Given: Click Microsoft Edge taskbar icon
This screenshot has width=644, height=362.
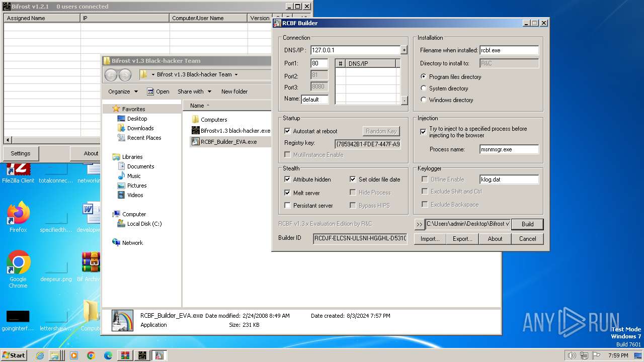Looking at the screenshot, I should tap(108, 355).
